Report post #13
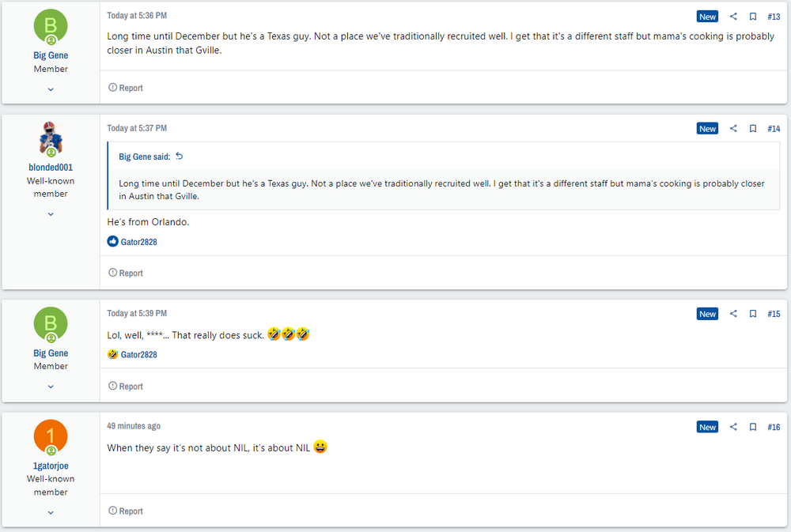This screenshot has height=532, width=791. [x=126, y=88]
